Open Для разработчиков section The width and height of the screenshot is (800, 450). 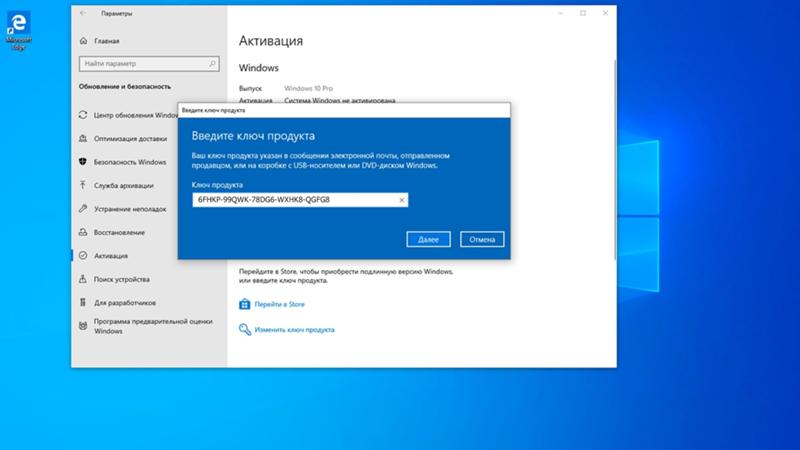[124, 303]
